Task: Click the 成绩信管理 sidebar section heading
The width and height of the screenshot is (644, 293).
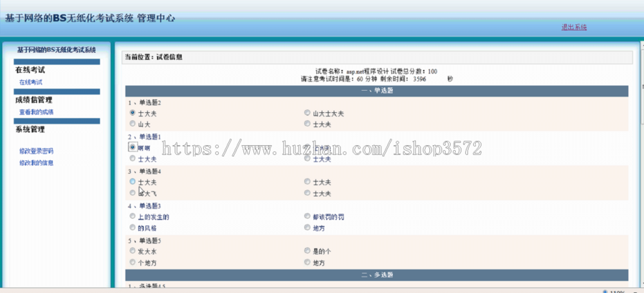Action: (34, 100)
